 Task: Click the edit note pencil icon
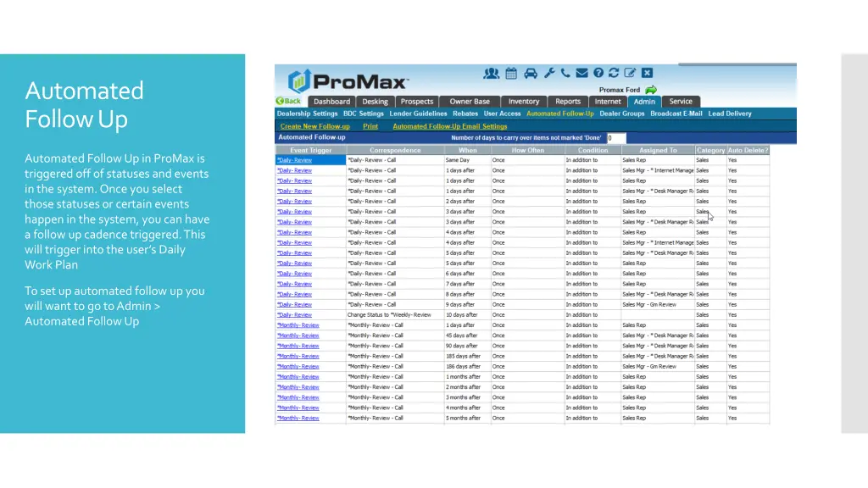(x=630, y=73)
